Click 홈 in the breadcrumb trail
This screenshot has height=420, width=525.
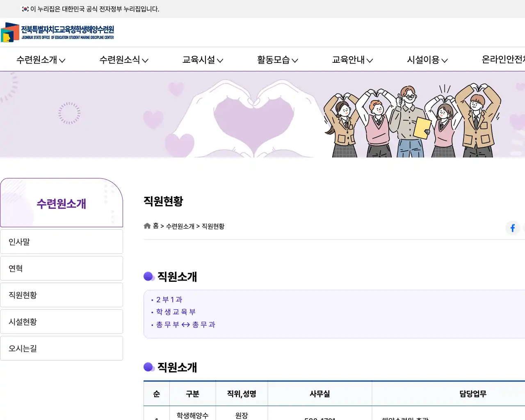(155, 226)
